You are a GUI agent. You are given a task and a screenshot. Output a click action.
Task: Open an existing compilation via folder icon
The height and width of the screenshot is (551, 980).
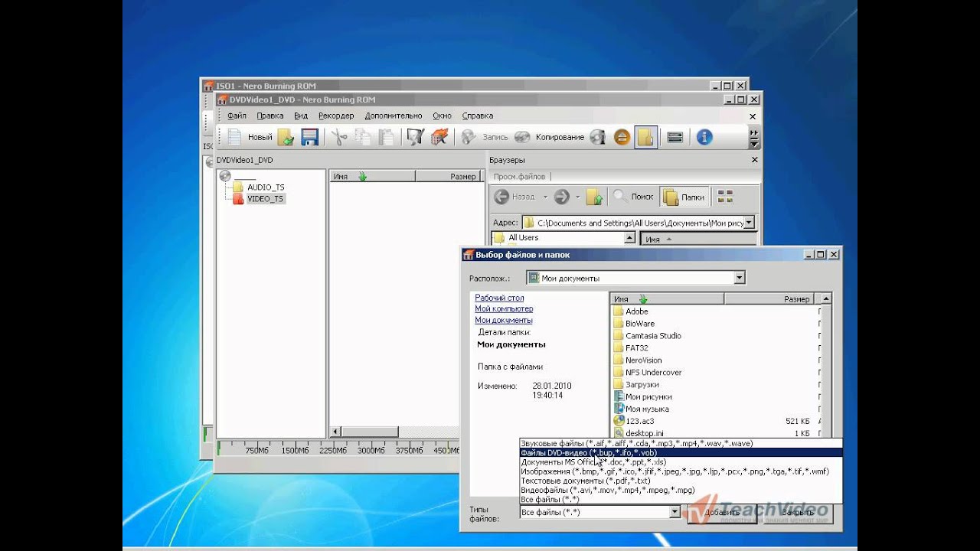[286, 137]
